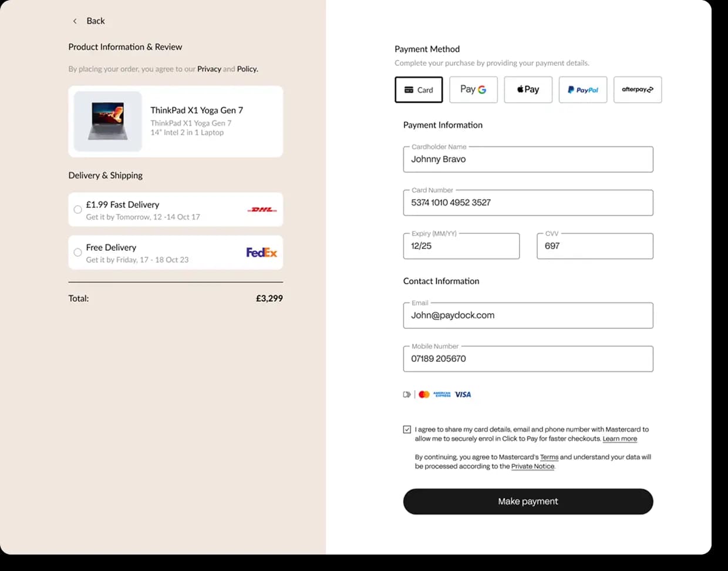The image size is (728, 571).
Task: Select the Card payment method tab
Action: click(x=419, y=90)
